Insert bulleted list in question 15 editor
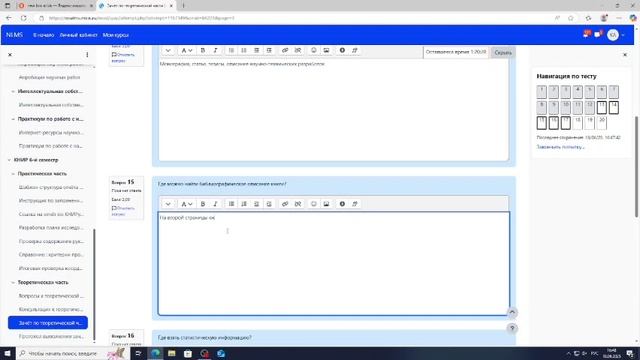 tap(231, 204)
